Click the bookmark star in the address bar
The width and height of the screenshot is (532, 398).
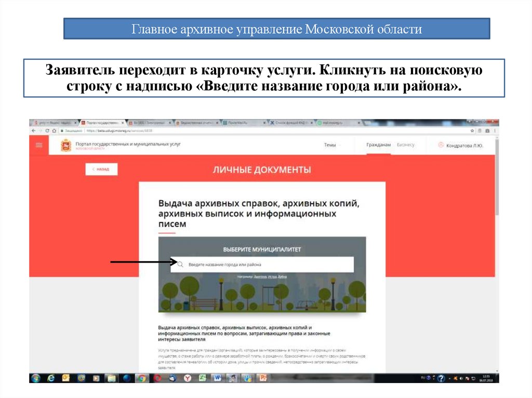point(472,131)
